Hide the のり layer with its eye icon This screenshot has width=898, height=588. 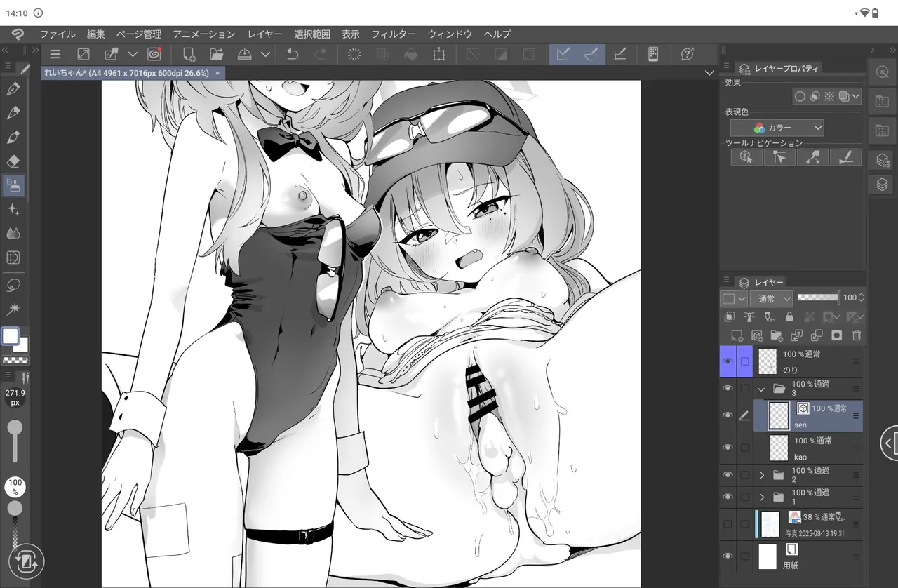(x=728, y=361)
